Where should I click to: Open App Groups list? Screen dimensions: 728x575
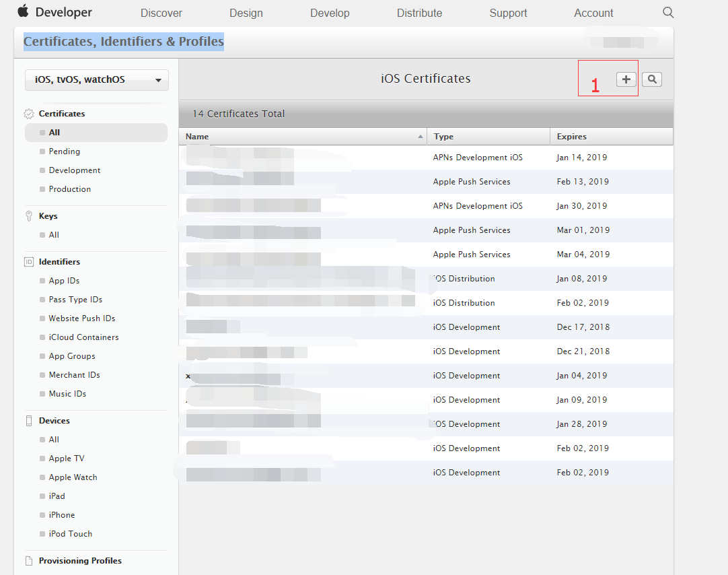pos(72,356)
